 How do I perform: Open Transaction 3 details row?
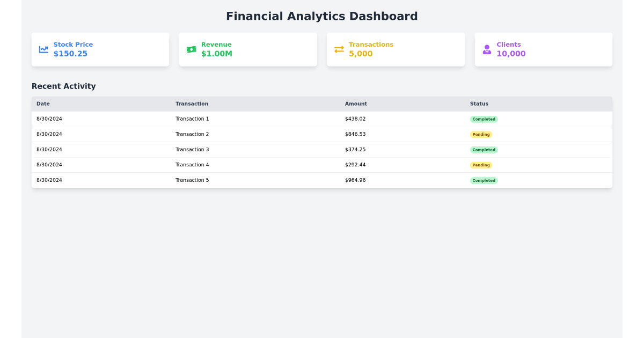[322, 150]
